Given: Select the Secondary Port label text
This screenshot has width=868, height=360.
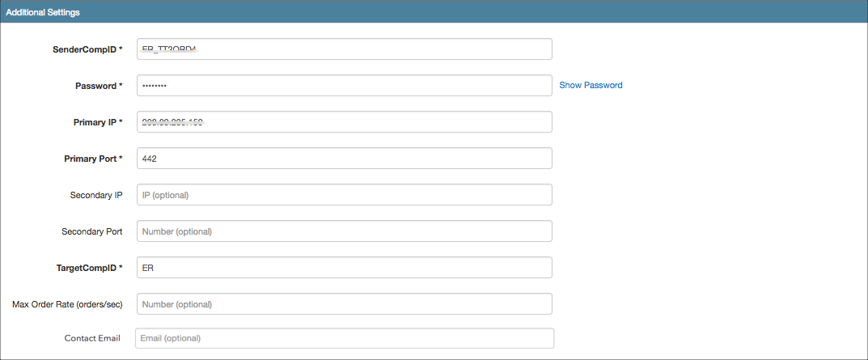Looking at the screenshot, I should click(x=92, y=231).
